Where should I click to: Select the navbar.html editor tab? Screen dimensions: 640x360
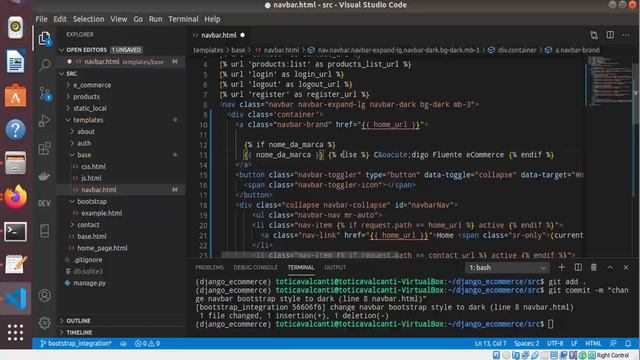point(219,35)
